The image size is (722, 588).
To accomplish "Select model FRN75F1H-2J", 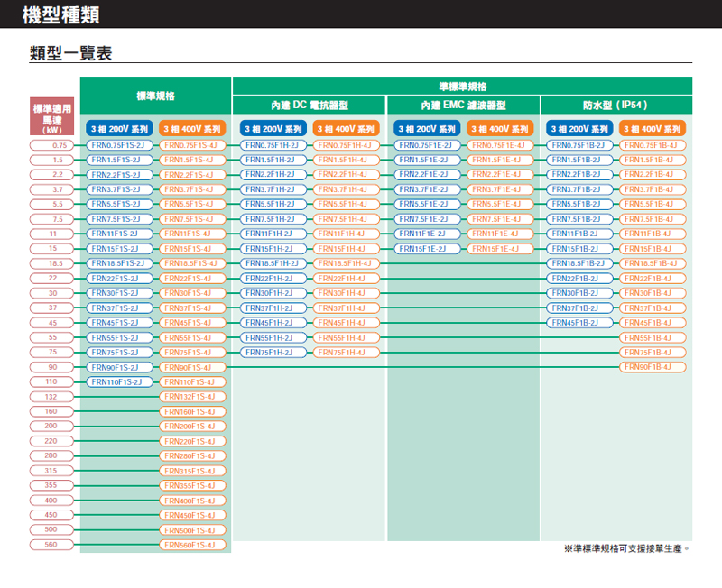I will click(x=269, y=353).
